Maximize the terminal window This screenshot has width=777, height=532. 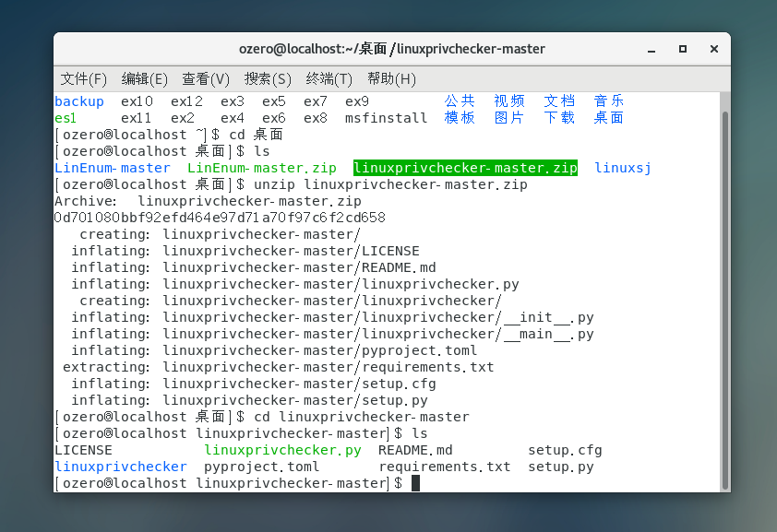(683, 48)
